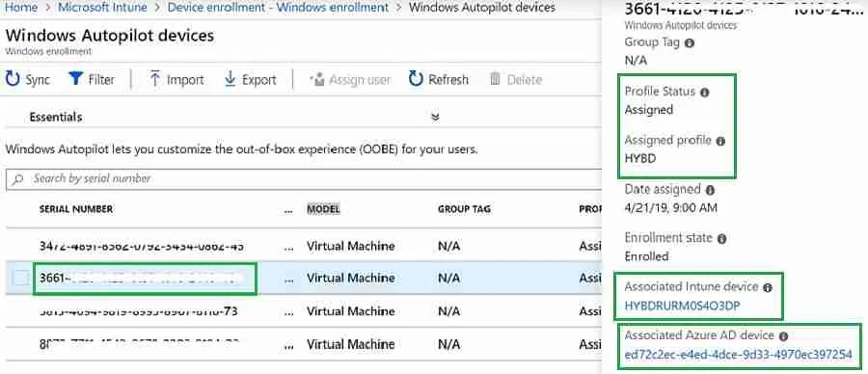Screen dimensions: 868x374
Task: Sort by MODEL column header
Action: coord(323,209)
